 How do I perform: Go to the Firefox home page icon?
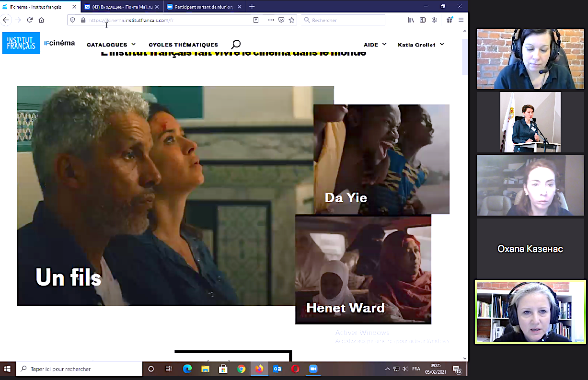41,20
